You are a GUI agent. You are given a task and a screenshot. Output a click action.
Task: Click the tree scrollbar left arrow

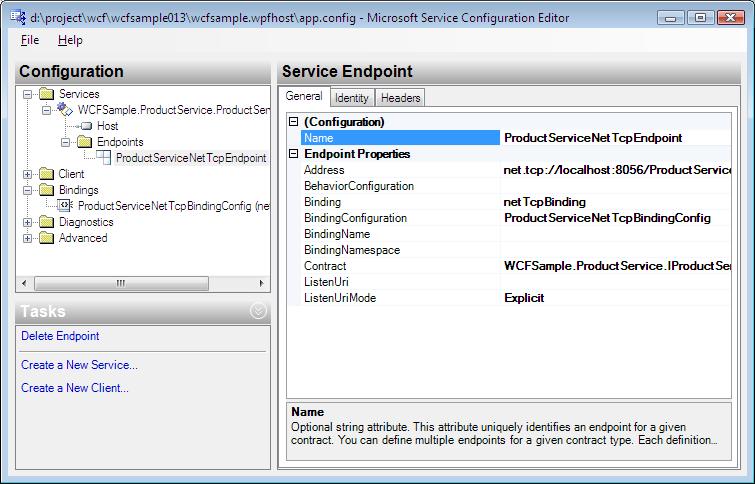(25, 283)
